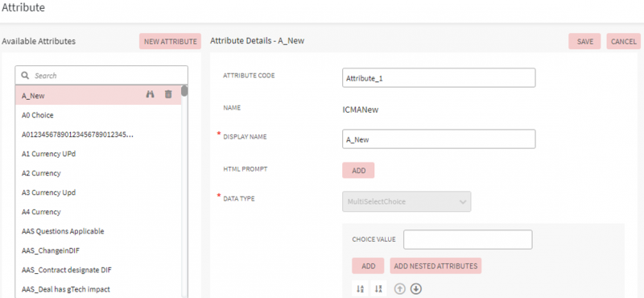
Task: Add an HTML prompt
Action: (x=358, y=171)
